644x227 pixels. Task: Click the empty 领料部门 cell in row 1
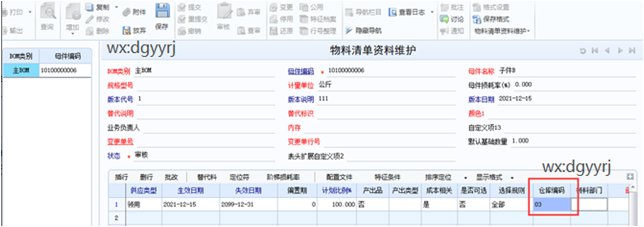(589, 204)
